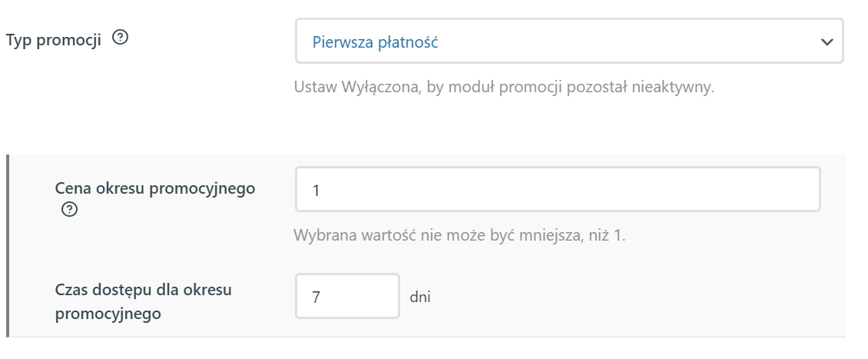Click the chevron arrow of the promotion type select

(827, 42)
